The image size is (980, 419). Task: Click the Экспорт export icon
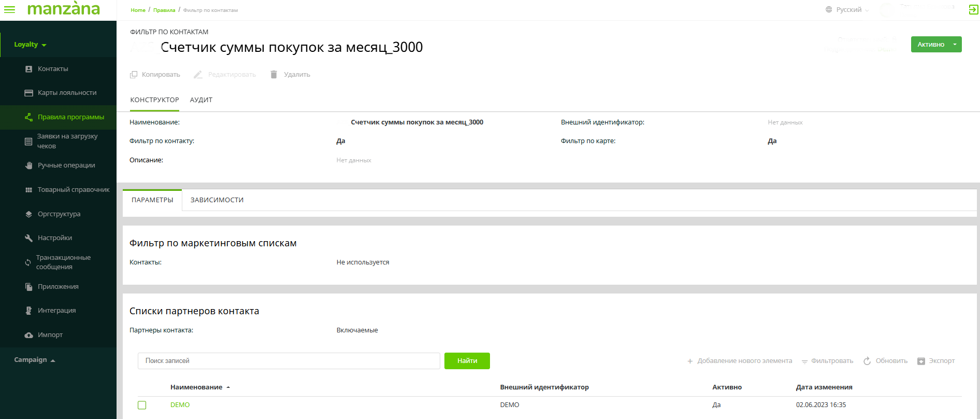(x=921, y=361)
